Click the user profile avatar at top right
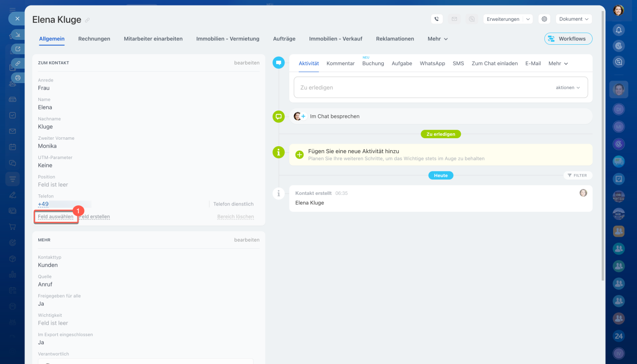The width and height of the screenshot is (637, 364). click(x=619, y=10)
